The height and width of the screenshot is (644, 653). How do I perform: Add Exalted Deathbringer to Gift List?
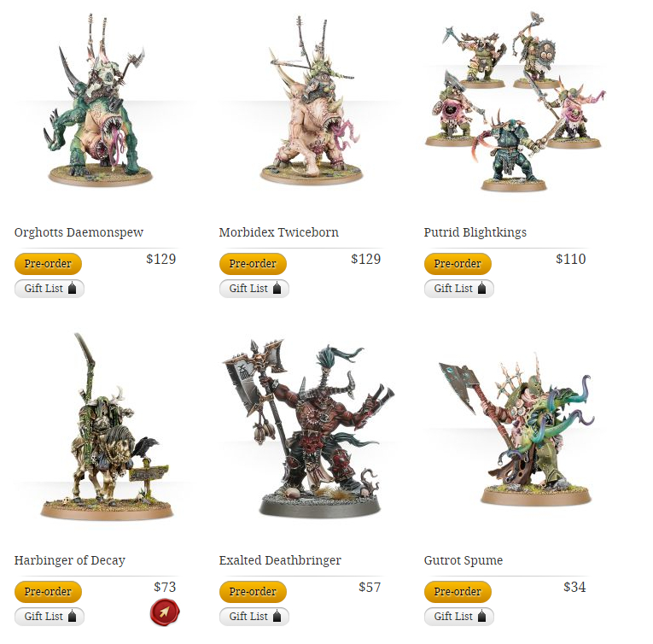(254, 617)
